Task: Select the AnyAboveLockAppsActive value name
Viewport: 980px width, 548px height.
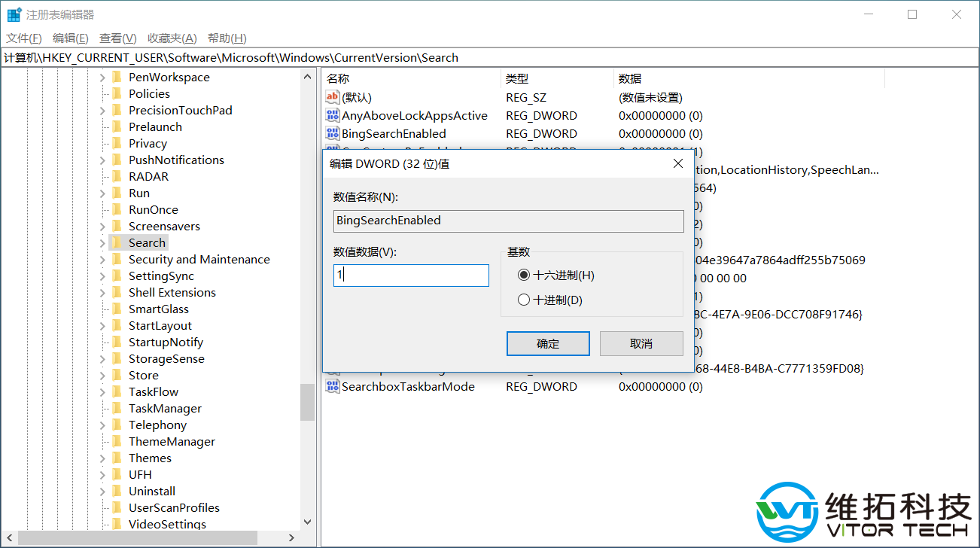Action: point(415,115)
